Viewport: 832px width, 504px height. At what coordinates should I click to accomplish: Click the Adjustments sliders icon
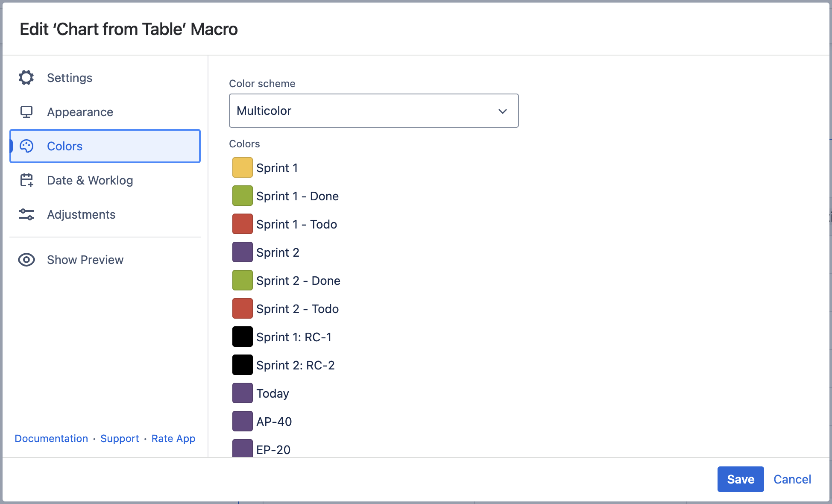26,214
